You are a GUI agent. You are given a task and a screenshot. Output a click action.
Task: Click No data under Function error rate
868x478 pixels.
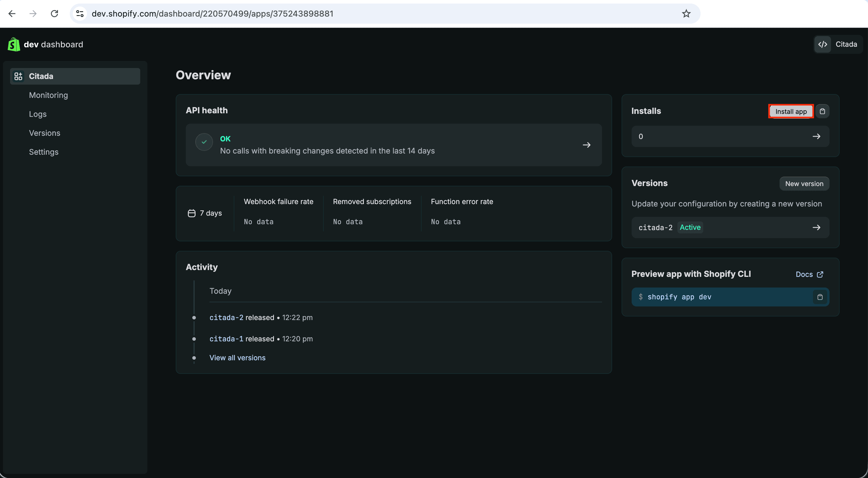[446, 222]
